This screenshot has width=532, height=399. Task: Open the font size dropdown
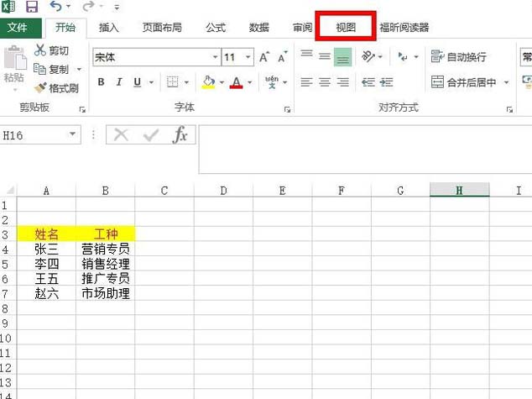click(248, 57)
